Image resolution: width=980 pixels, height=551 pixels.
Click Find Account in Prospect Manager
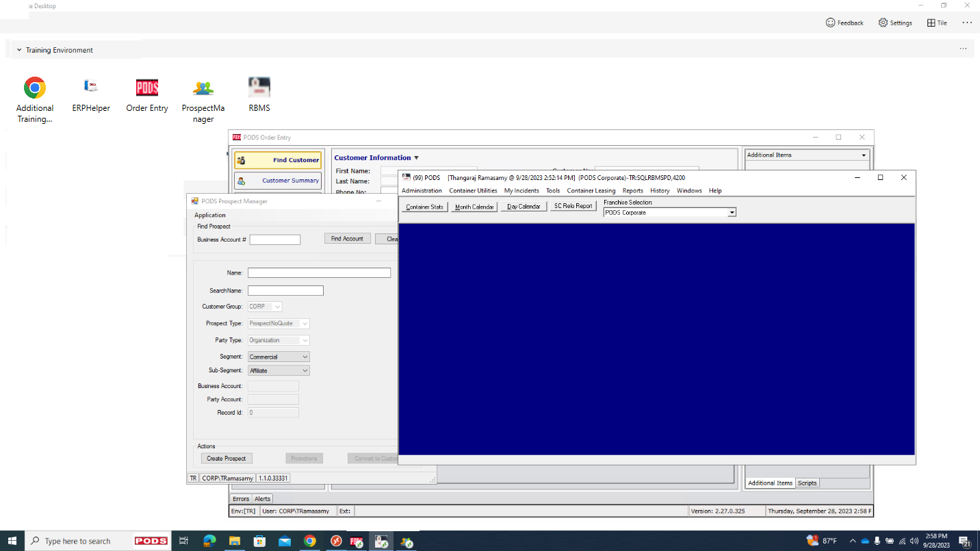(347, 239)
